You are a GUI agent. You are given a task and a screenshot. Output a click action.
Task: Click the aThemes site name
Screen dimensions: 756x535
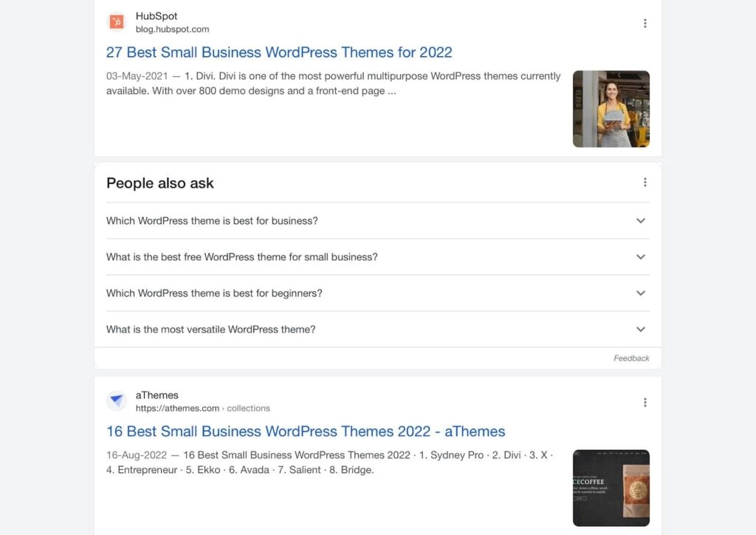pyautogui.click(x=157, y=395)
